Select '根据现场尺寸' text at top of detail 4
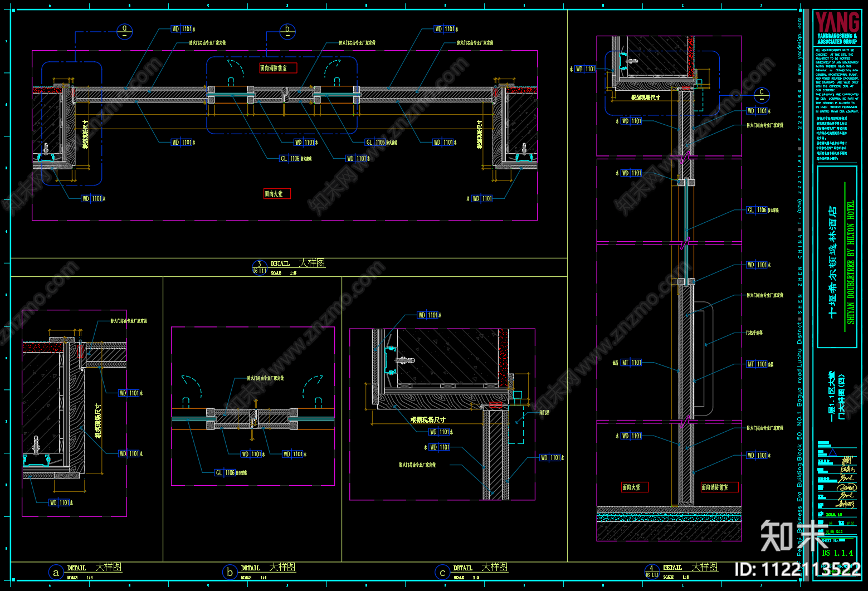Screen dimensions: 868x591 645,97
